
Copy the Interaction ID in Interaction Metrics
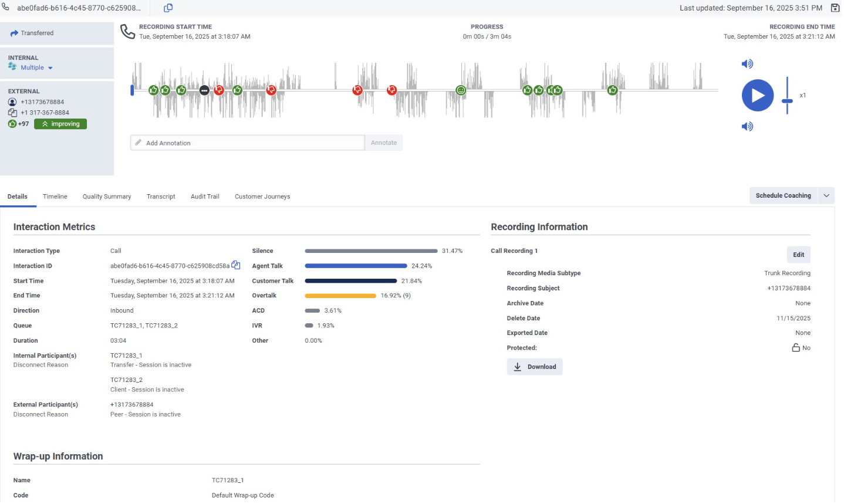pos(236,265)
